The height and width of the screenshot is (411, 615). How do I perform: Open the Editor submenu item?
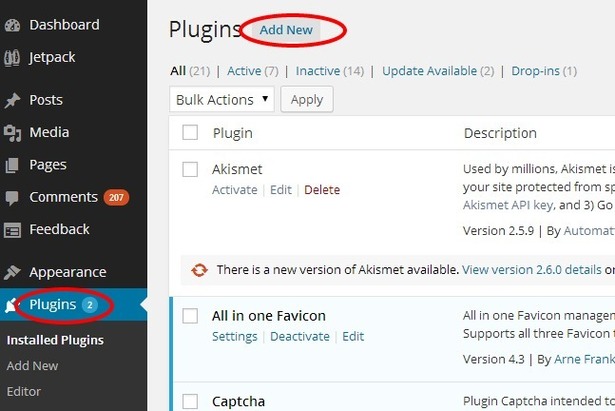click(24, 391)
